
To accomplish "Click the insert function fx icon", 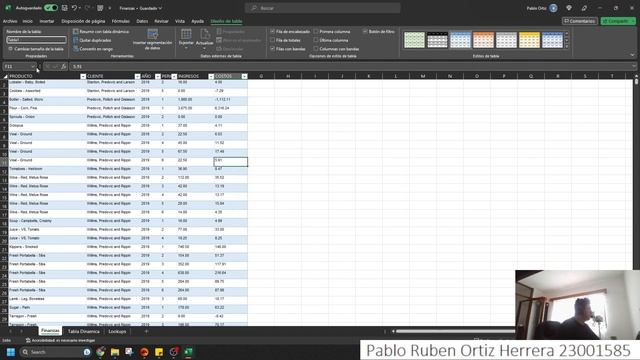I will 64,67.
